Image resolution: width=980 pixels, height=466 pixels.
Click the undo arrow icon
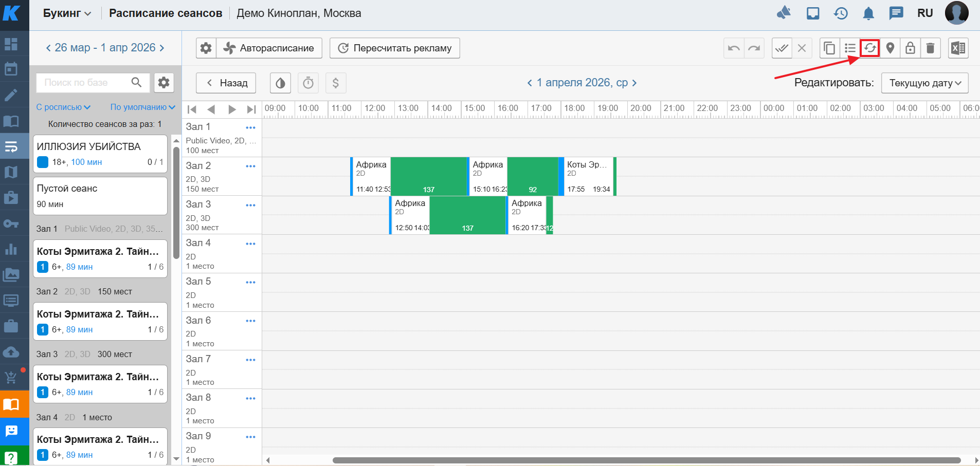click(x=734, y=48)
